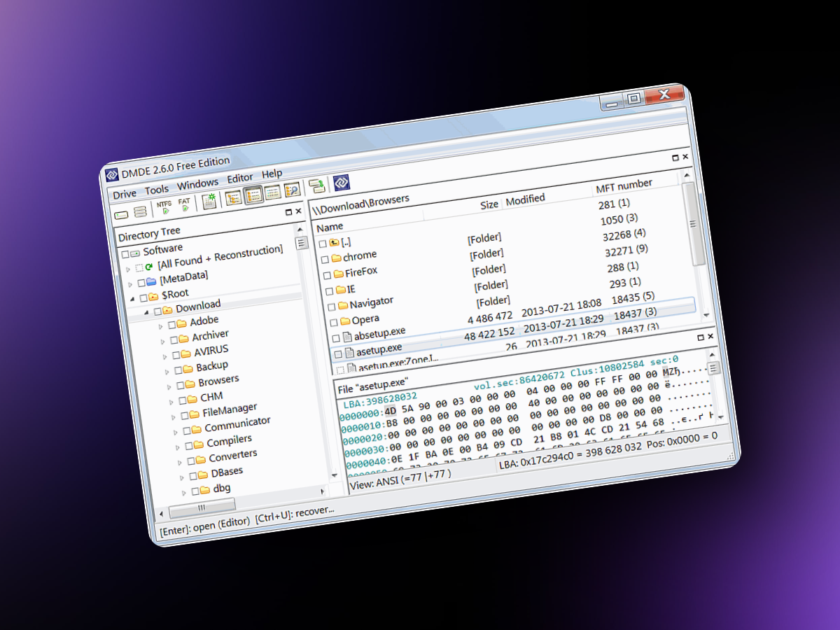Click the Directory Tree vertical scrollbar thumb
This screenshot has height=630, width=840.
click(301, 243)
